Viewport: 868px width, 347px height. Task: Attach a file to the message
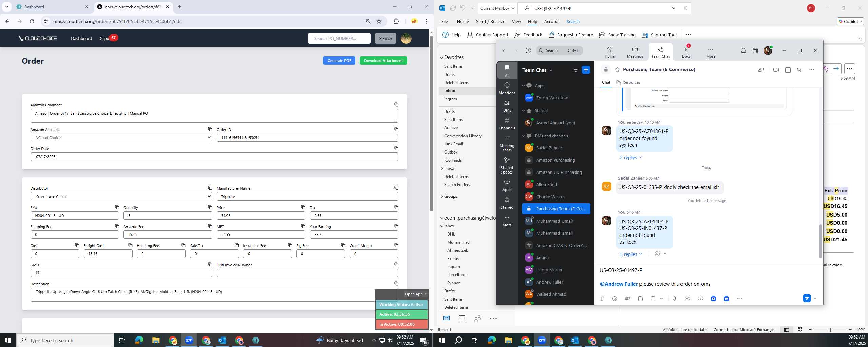pos(640,299)
